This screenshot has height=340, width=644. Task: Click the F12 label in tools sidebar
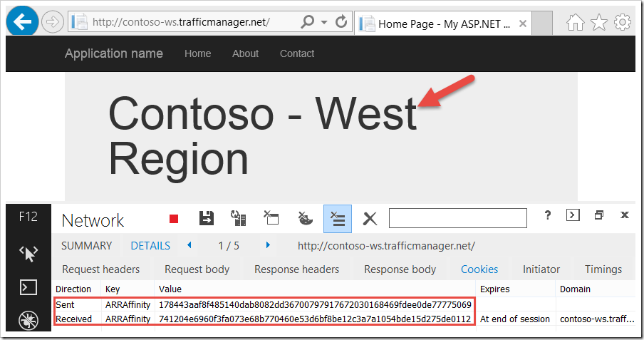(28, 216)
